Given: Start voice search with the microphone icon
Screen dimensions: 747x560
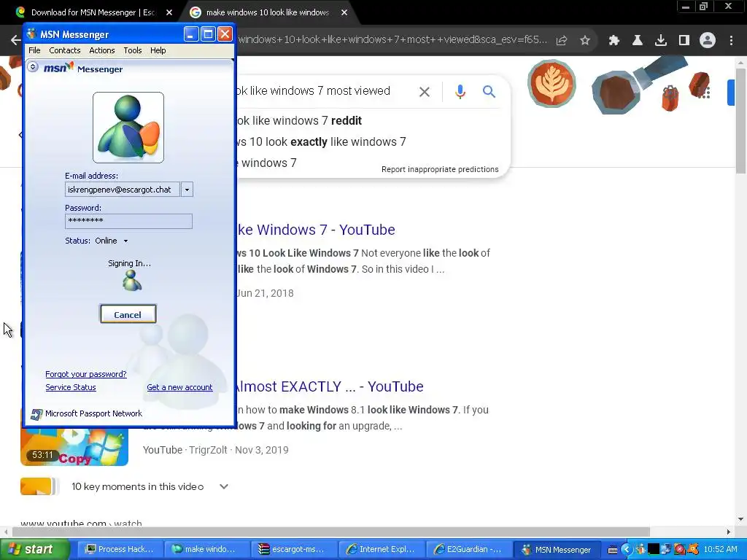Looking at the screenshot, I should [460, 92].
